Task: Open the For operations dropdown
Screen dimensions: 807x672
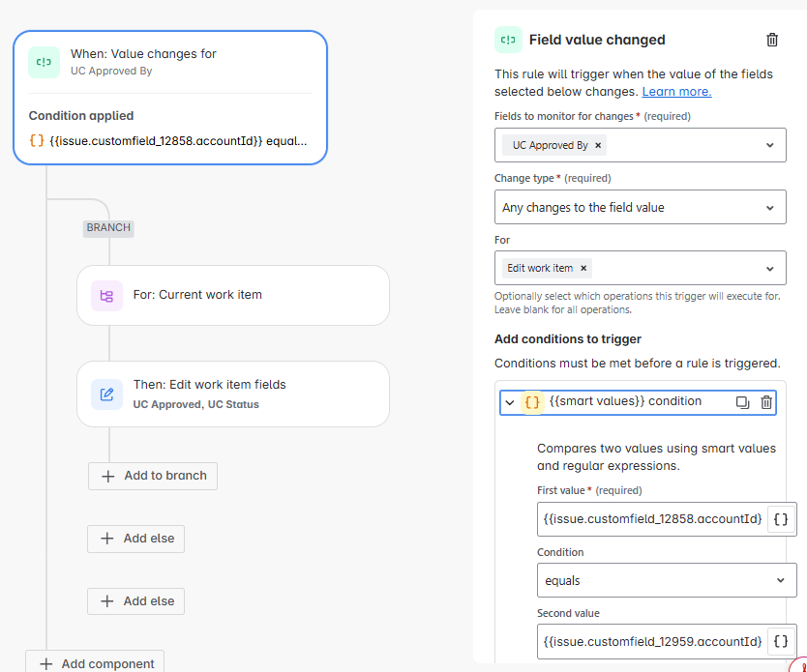Action: [x=769, y=268]
